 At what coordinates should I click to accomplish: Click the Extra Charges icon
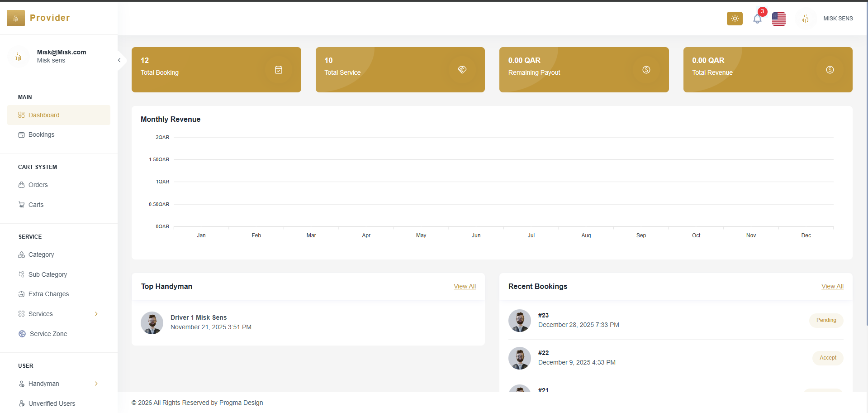21,294
